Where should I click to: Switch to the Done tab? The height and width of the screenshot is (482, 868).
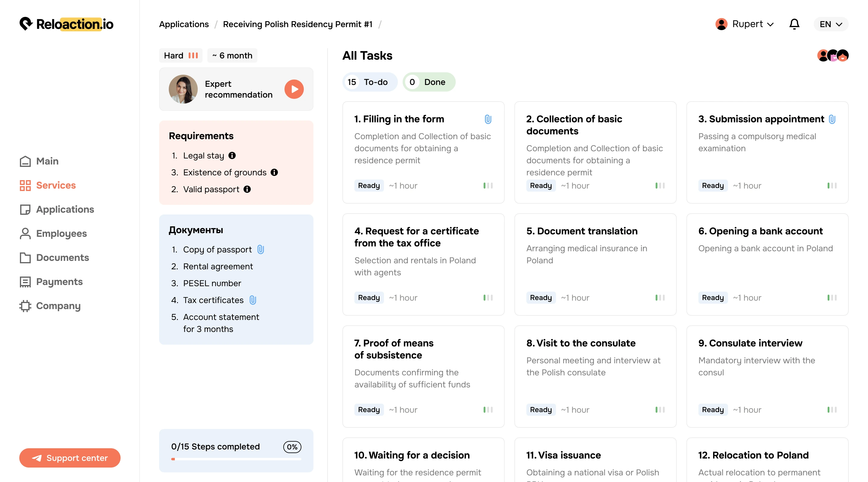pos(429,82)
